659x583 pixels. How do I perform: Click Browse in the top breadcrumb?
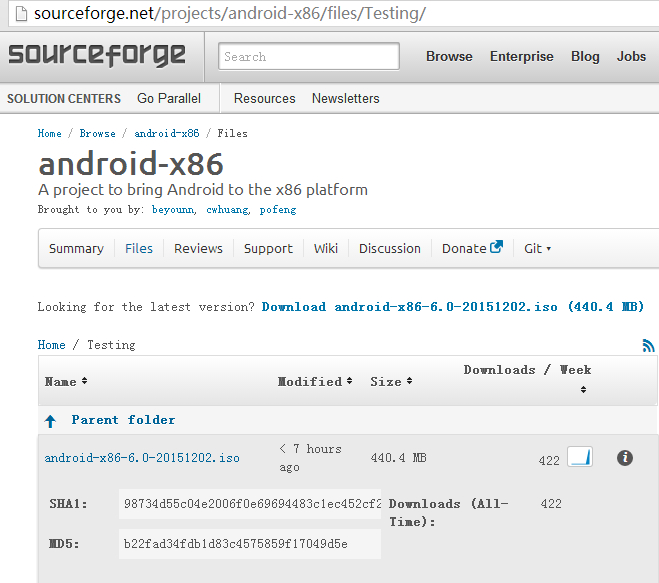pos(98,134)
